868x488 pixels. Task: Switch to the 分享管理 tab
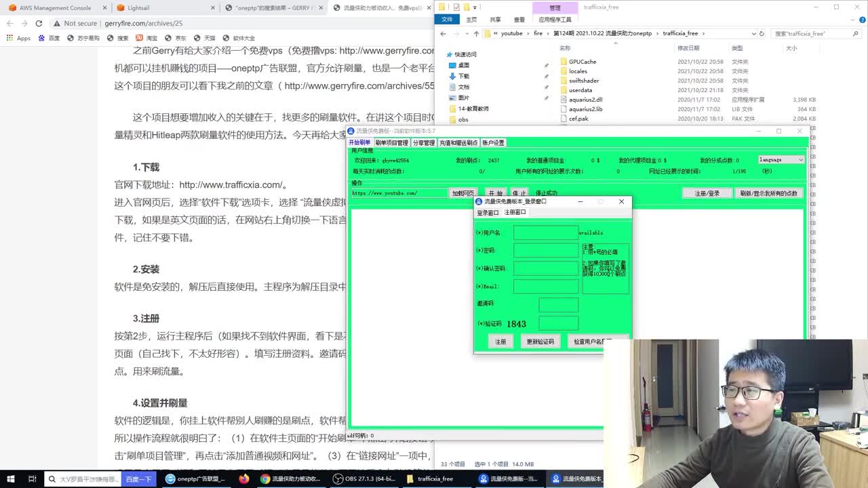tap(424, 143)
